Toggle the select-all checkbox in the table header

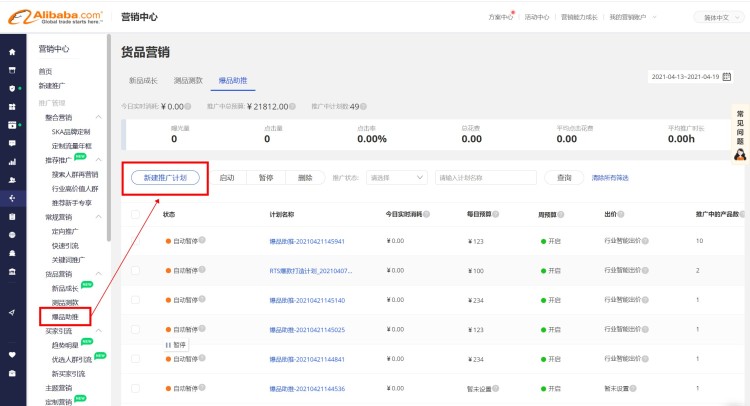[136, 214]
